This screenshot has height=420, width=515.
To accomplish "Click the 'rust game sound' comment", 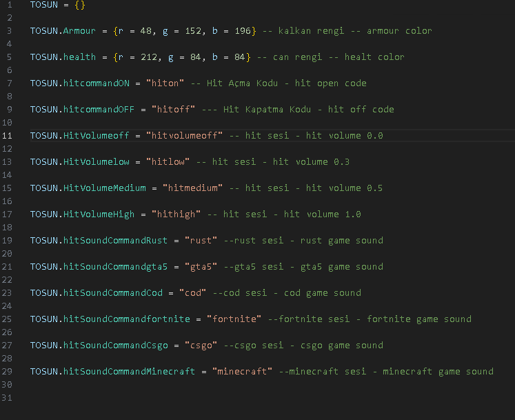I will click(341, 241).
